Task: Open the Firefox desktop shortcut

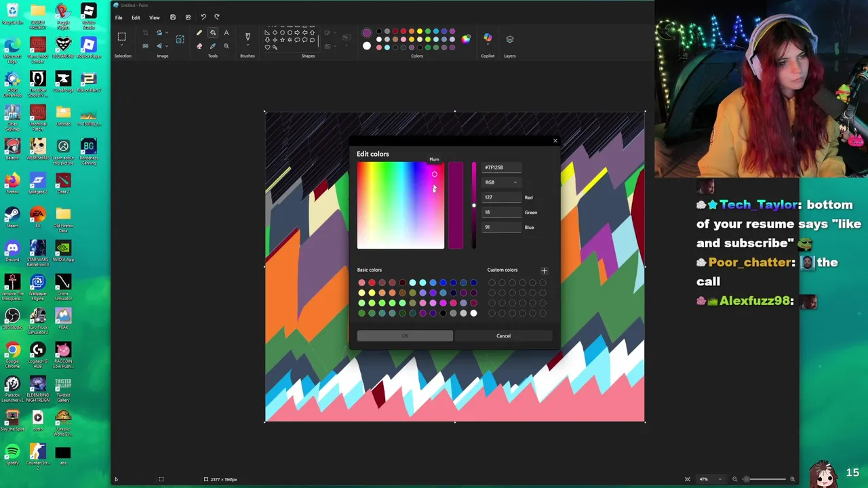Action: tap(12, 184)
